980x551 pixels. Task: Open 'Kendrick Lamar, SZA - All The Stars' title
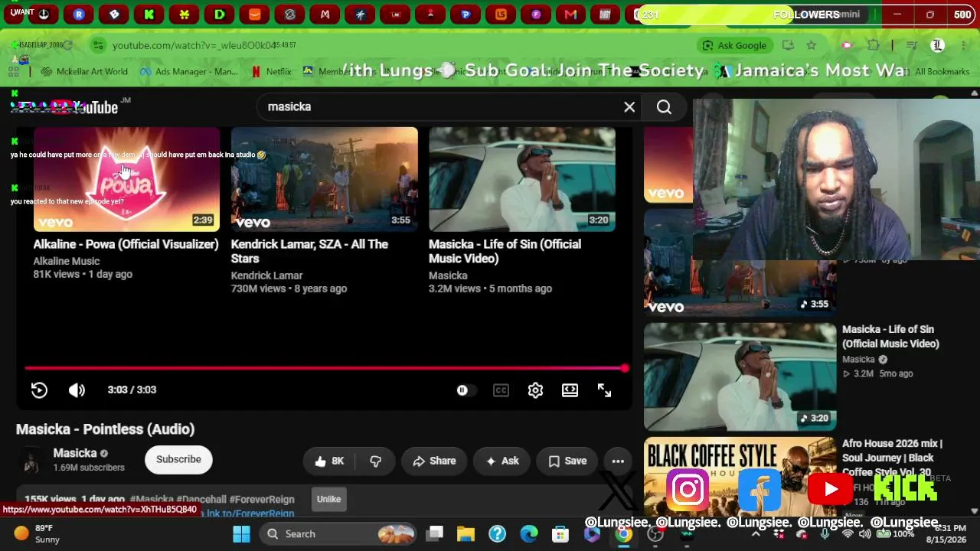[x=309, y=251]
